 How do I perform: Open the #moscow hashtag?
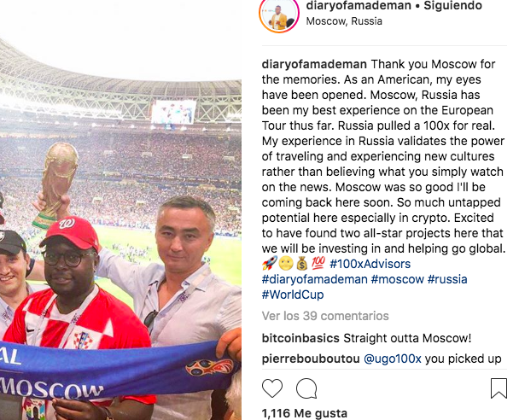[397, 279]
